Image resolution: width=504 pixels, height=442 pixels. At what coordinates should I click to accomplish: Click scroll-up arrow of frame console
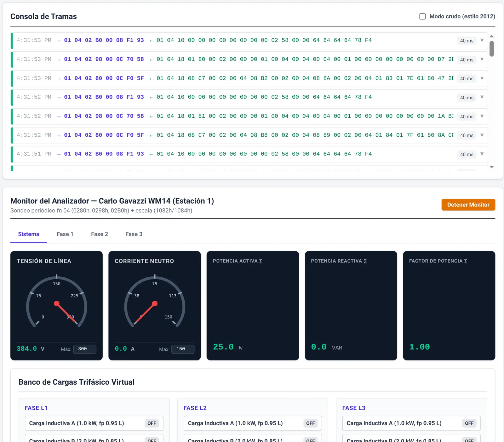(x=492, y=37)
